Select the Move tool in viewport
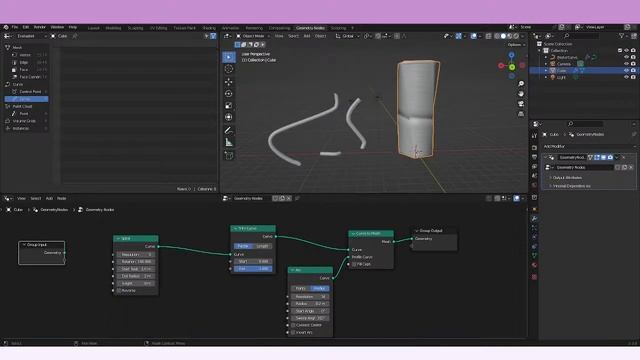This screenshot has width=640, height=360. tap(229, 82)
